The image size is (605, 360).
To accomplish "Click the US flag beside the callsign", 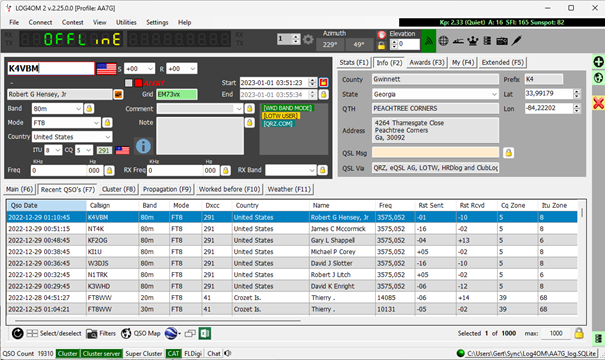I will pos(106,69).
